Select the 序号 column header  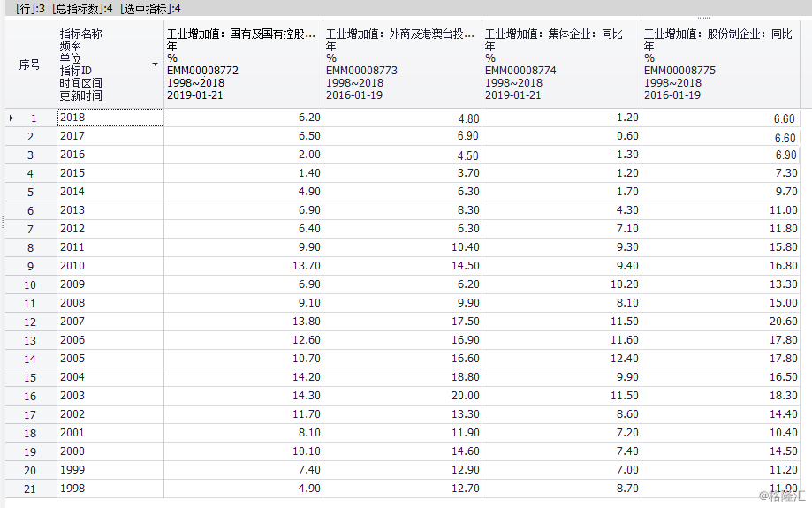[x=30, y=64]
